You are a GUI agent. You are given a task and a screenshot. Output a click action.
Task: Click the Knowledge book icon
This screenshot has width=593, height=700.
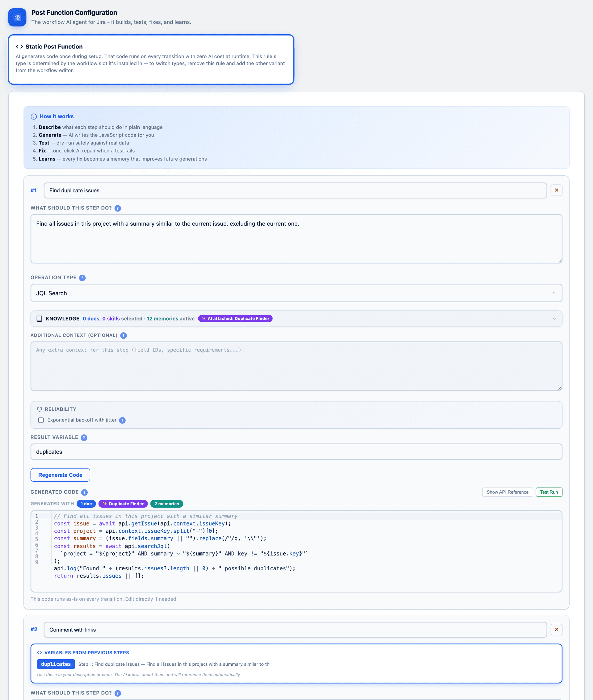click(x=39, y=319)
